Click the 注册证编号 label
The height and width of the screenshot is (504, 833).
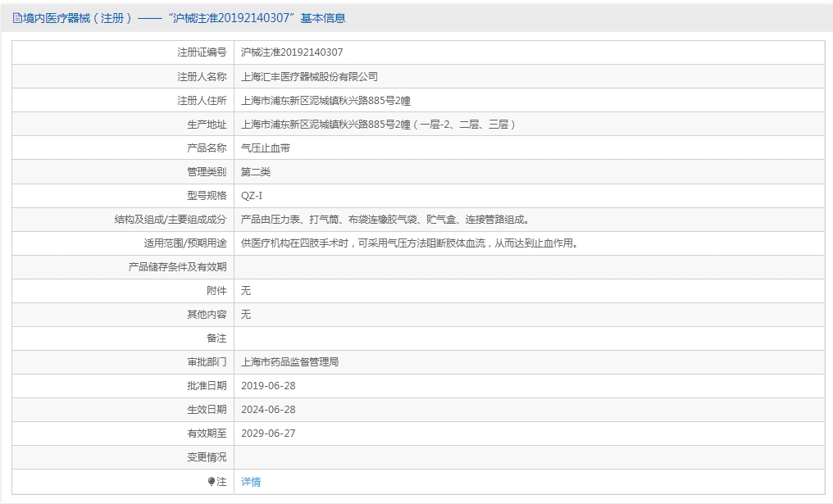(x=202, y=52)
